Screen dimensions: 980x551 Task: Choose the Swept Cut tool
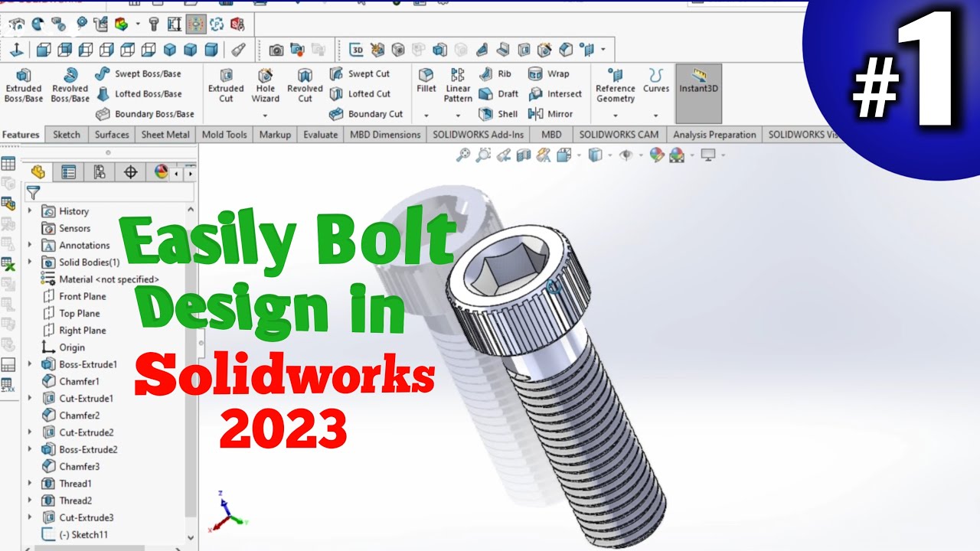click(360, 74)
